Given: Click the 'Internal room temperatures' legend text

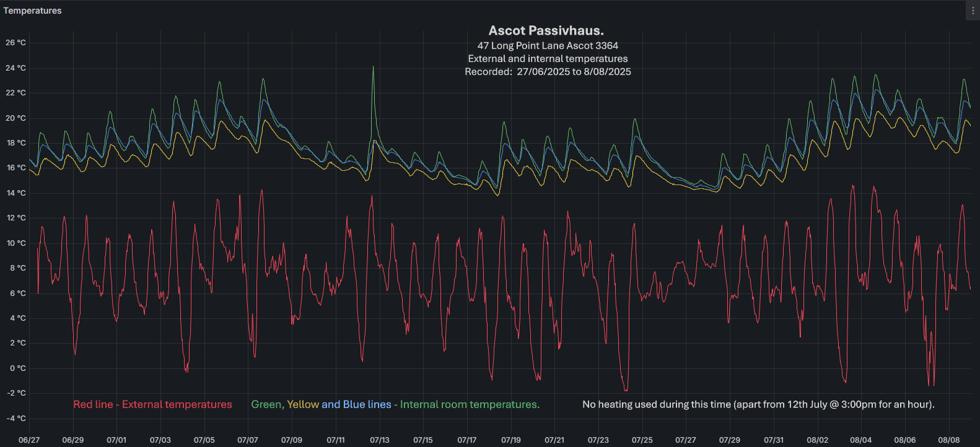Looking at the screenshot, I should (470, 404).
